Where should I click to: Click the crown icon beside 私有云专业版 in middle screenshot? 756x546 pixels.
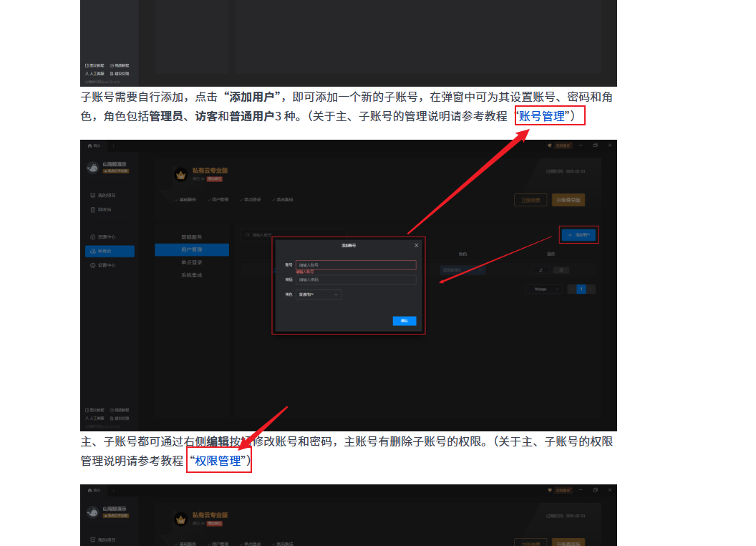tap(181, 175)
